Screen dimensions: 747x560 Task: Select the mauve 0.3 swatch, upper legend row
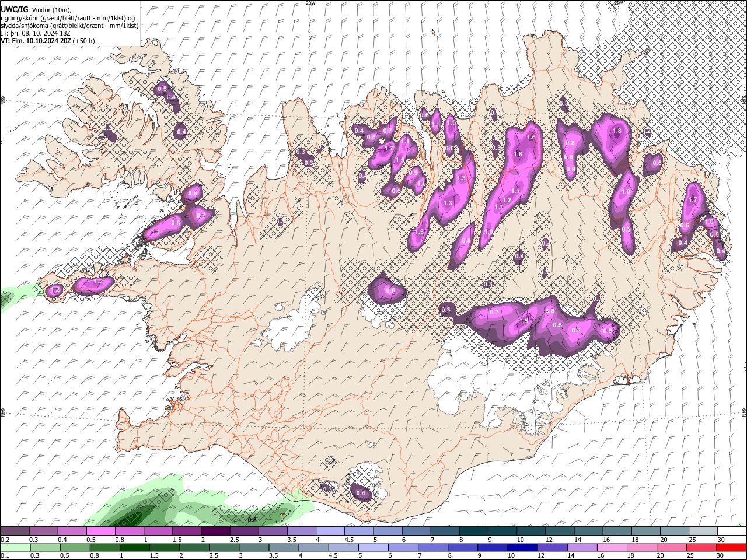pyautogui.click(x=43, y=531)
